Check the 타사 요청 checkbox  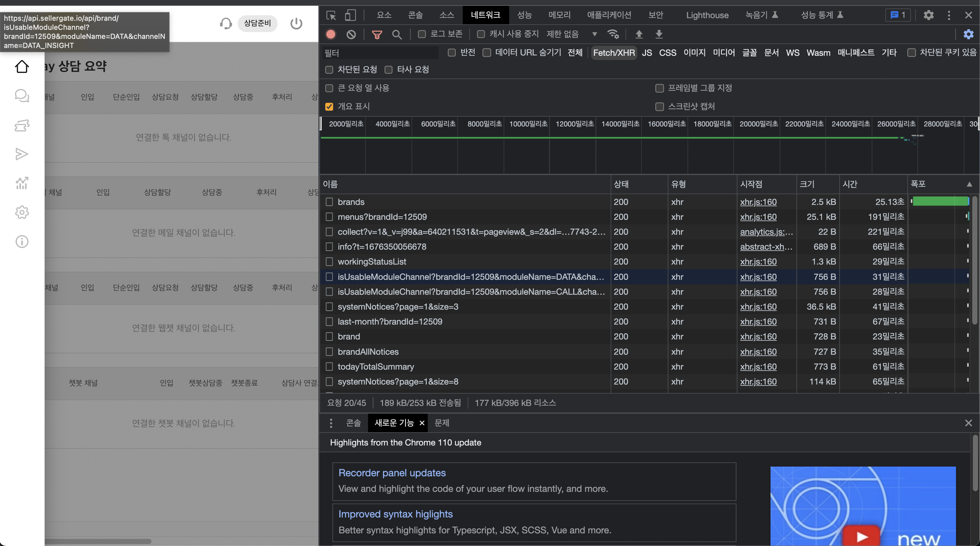coord(388,70)
